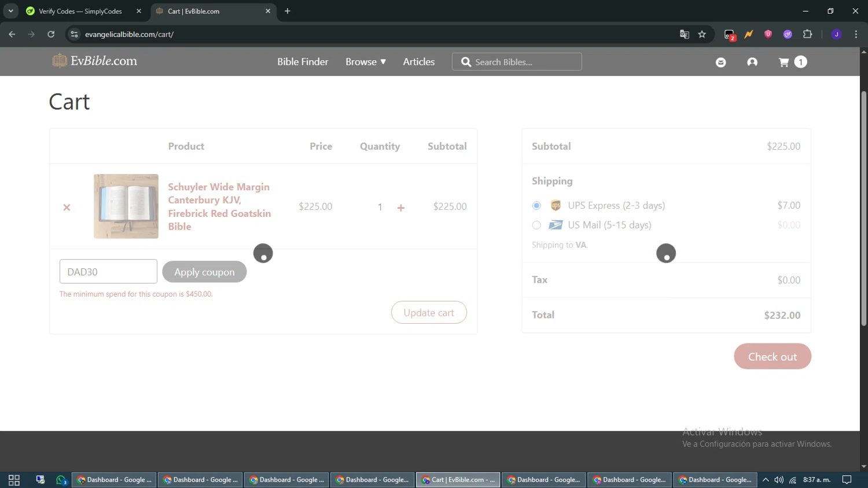Viewport: 868px width, 488px height.
Task: Click the magnifier icon in Search Bibles
Action: tap(466, 62)
